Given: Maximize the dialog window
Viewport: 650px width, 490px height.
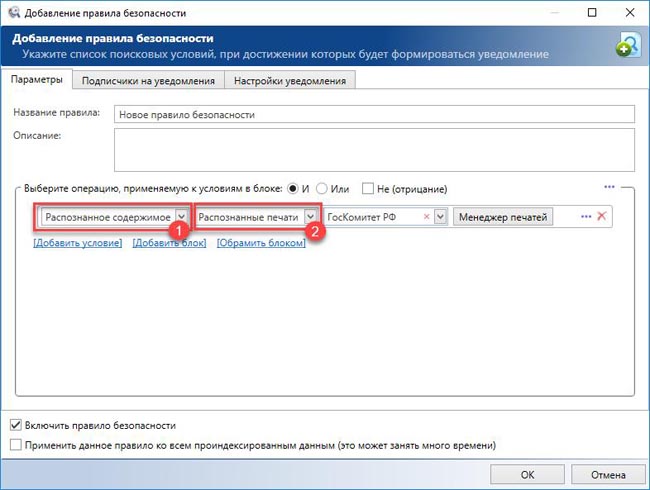Looking at the screenshot, I should 592,12.
